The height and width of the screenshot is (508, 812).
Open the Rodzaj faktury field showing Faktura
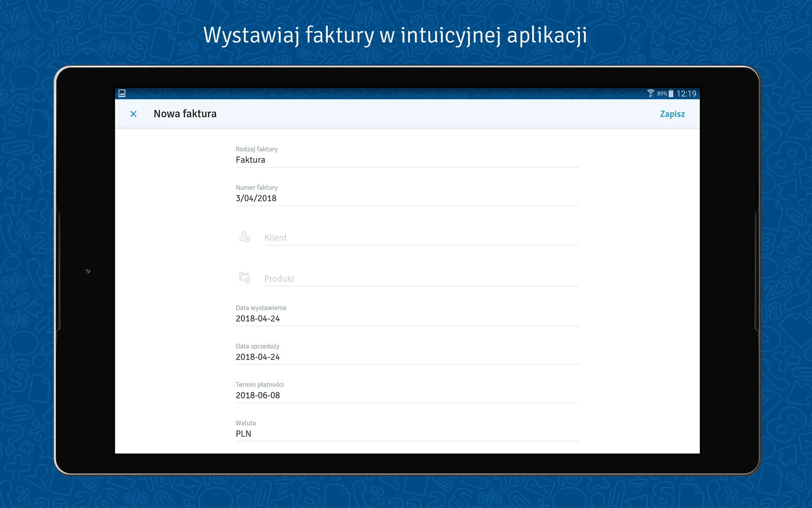click(x=407, y=156)
